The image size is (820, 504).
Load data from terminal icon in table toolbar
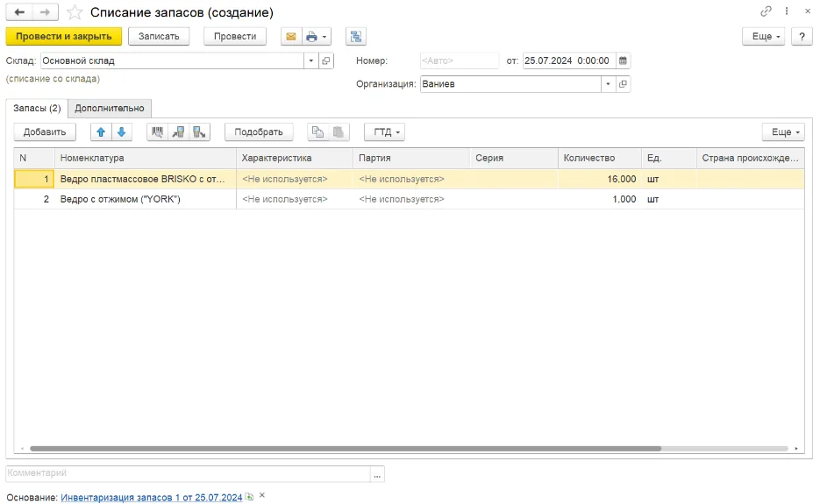178,132
